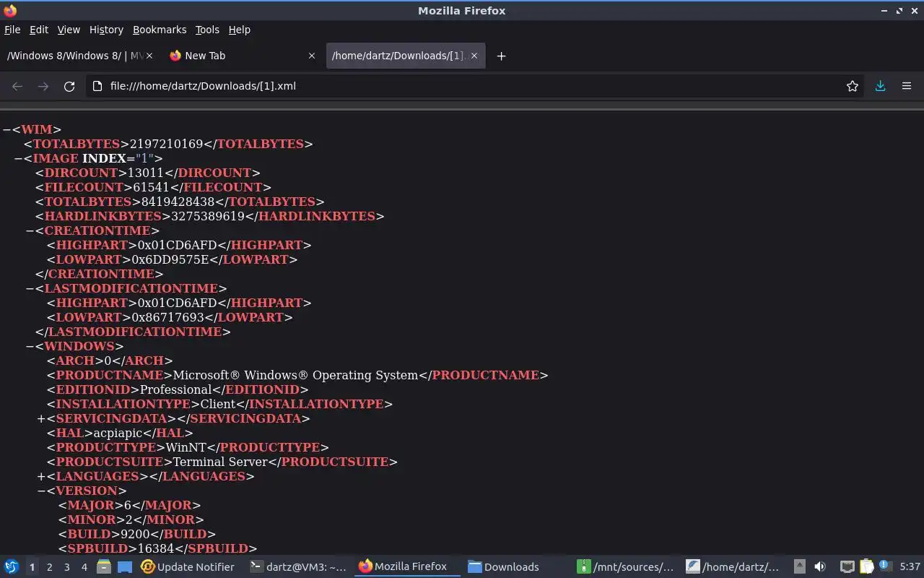Collapse the VERSION node
This screenshot has width=924, height=578.
[41, 491]
